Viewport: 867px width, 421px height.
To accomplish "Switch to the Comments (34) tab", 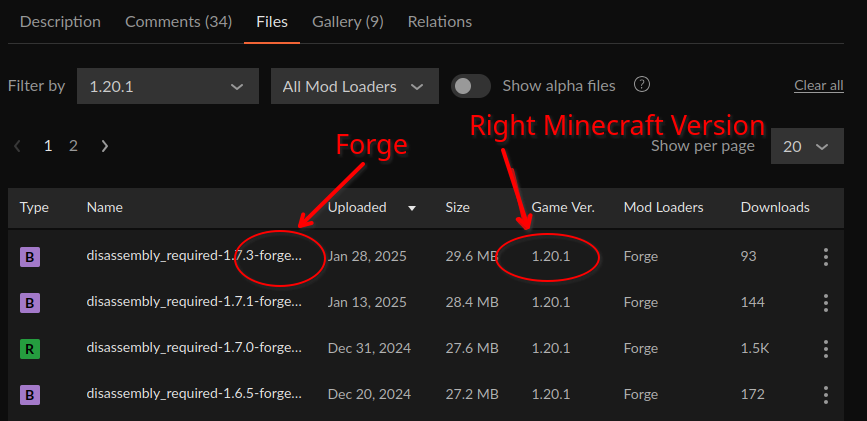I will pyautogui.click(x=178, y=22).
